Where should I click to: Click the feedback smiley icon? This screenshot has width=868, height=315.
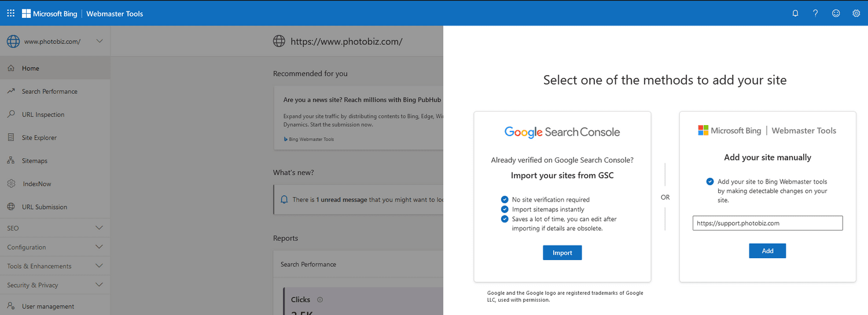pyautogui.click(x=836, y=13)
